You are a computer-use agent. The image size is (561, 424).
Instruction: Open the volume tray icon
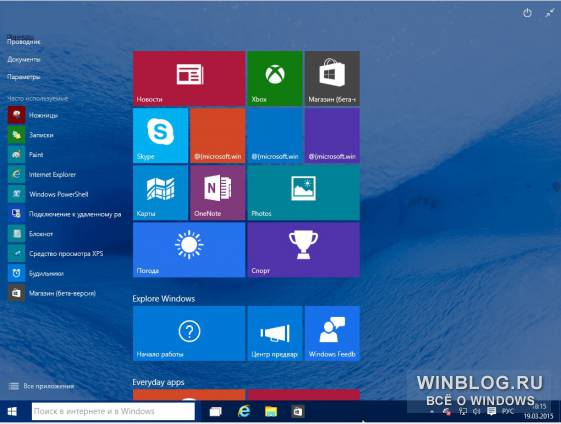[x=477, y=411]
